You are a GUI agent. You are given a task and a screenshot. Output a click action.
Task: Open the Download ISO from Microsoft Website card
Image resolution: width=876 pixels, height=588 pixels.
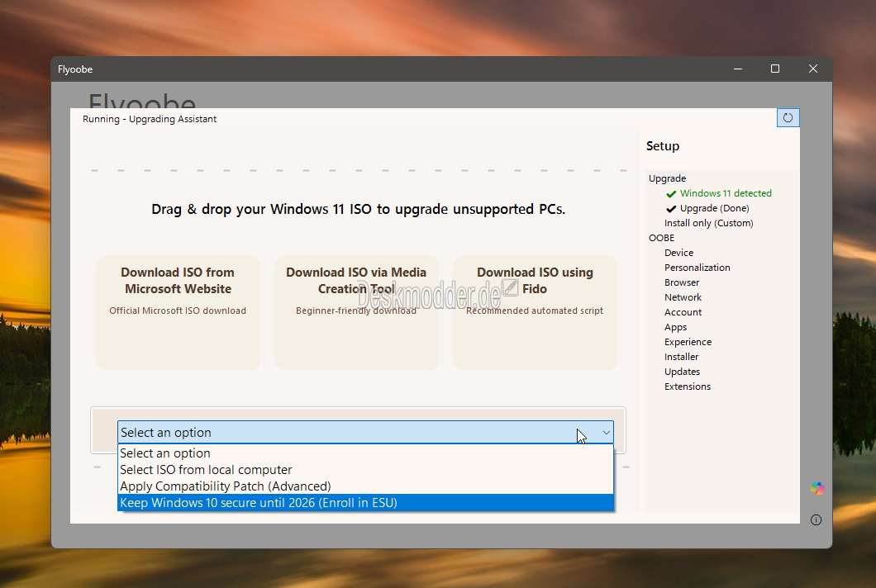[x=178, y=313]
